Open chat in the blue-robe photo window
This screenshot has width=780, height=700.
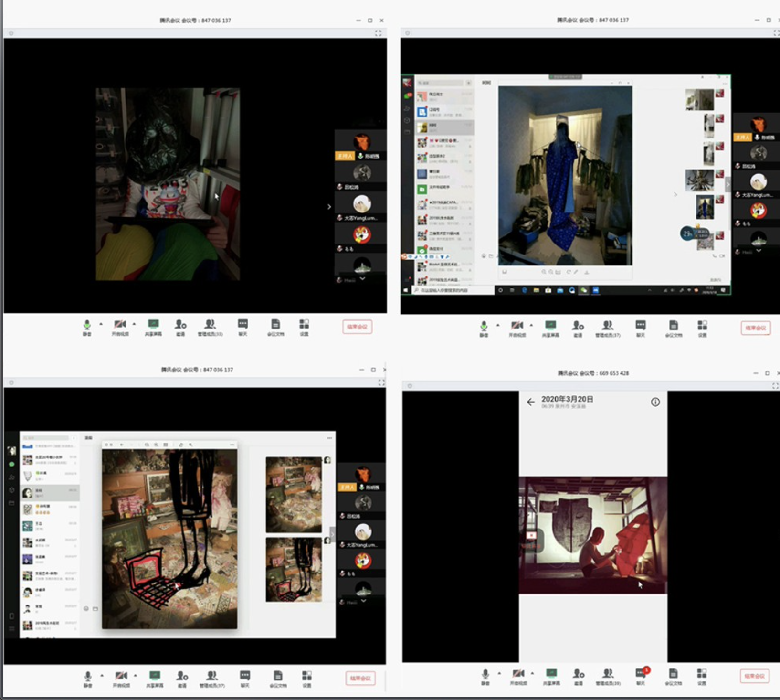641,329
